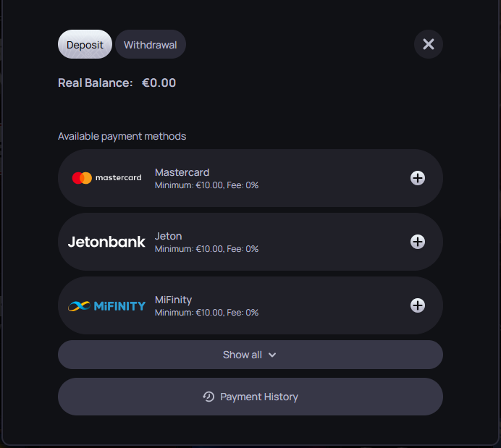
Task: Click the plus icon for MiFinity
Action: click(418, 305)
